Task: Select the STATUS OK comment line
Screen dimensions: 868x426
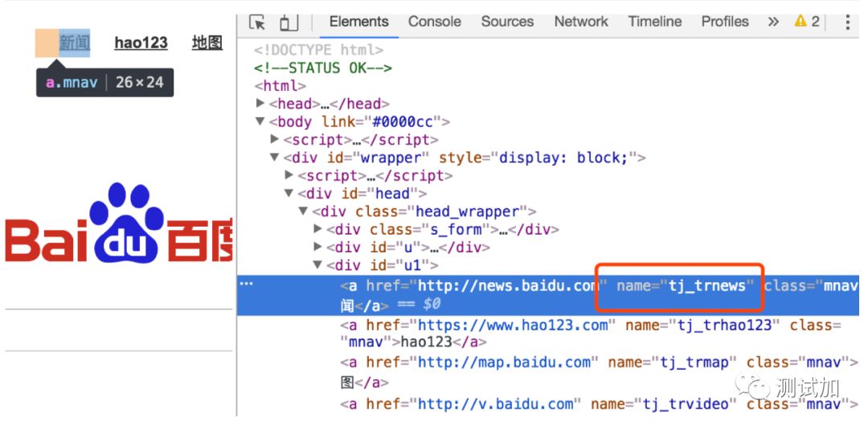Action: 323,68
